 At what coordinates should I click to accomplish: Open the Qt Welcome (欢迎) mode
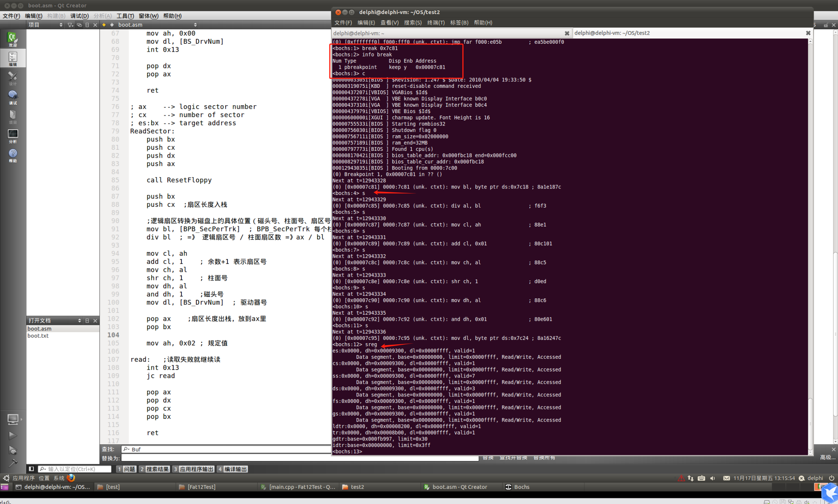[x=13, y=39]
